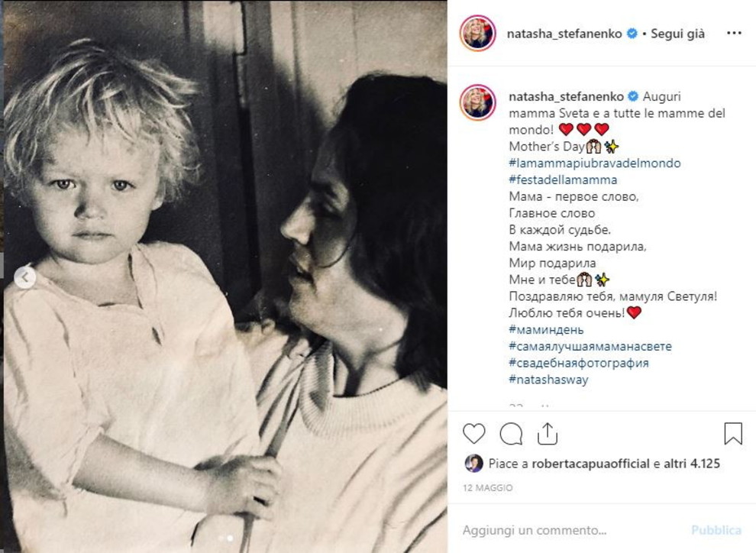
Task: Open natasha_stefanenko header profile picture
Action: (477, 33)
